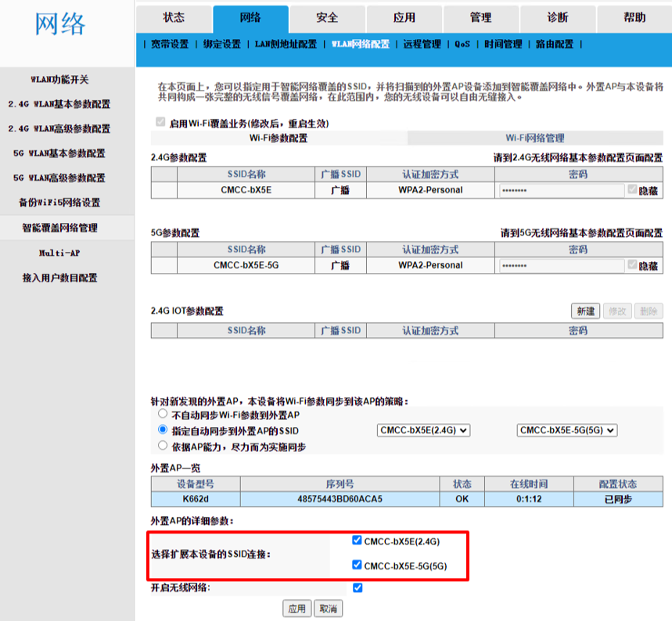Open 绑定设置 submenu
The image size is (672, 621).
coord(222,44)
